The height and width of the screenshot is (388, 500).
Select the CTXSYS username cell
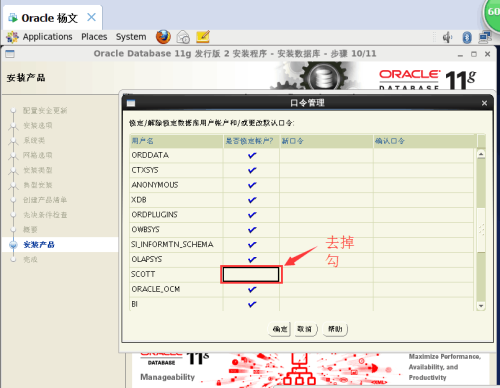click(176, 170)
